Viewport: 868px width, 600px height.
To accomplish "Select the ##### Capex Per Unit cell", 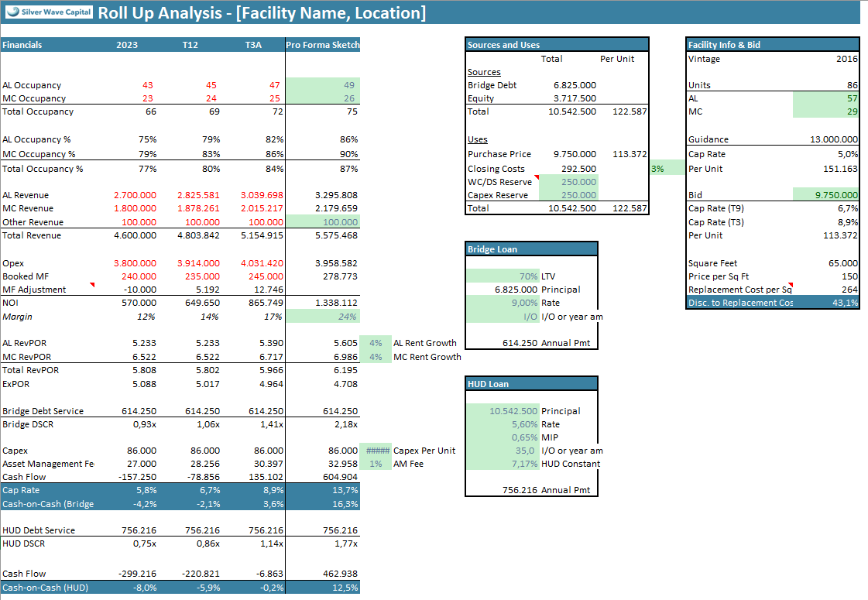I will click(x=375, y=451).
